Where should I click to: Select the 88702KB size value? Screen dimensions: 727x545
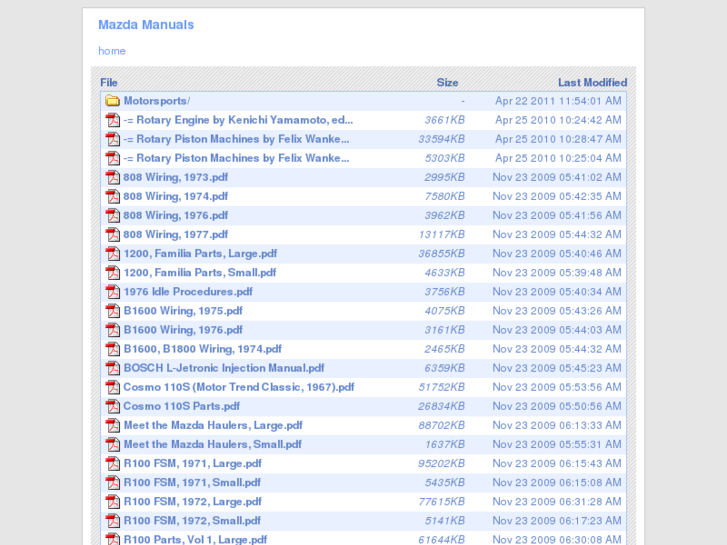pos(441,425)
